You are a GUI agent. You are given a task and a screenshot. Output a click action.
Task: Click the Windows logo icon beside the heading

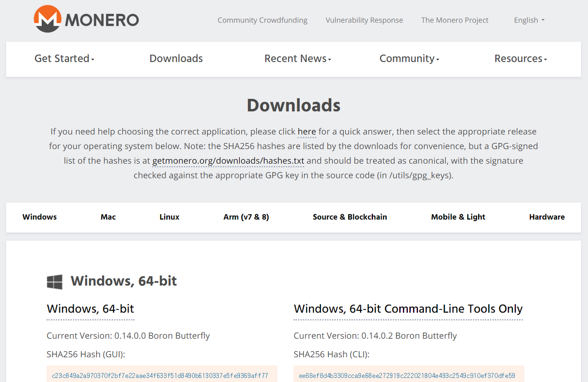(55, 282)
